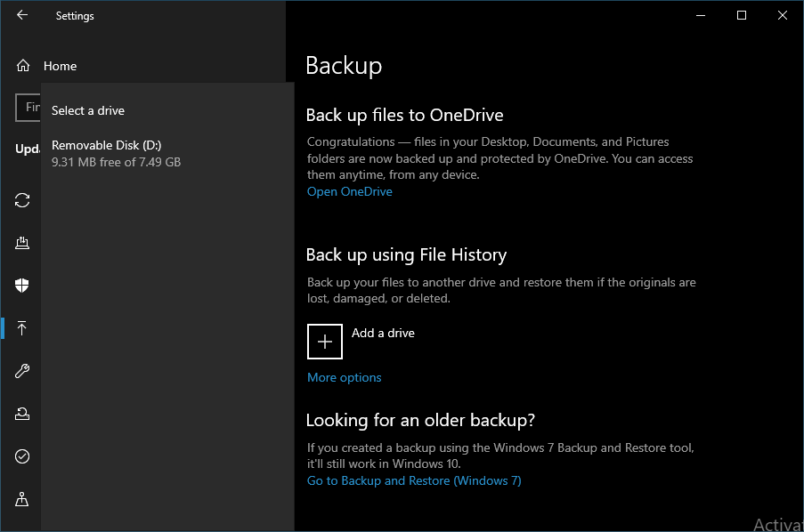The width and height of the screenshot is (804, 532).
Task: Maximize the Settings window
Action: point(742,15)
